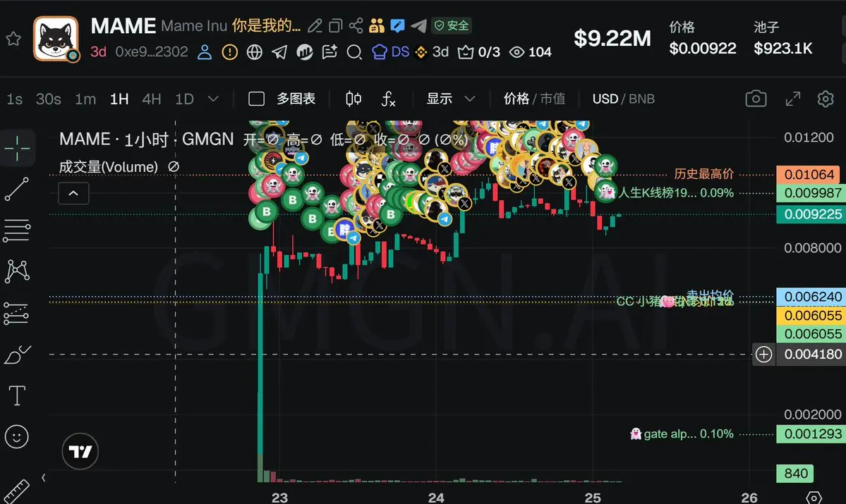Select the 1H timeframe

(x=119, y=99)
